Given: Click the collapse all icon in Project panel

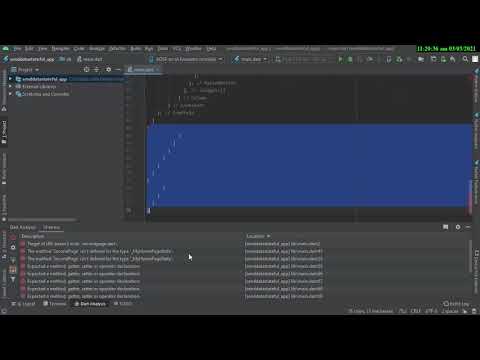Looking at the screenshot, I should [97, 70].
